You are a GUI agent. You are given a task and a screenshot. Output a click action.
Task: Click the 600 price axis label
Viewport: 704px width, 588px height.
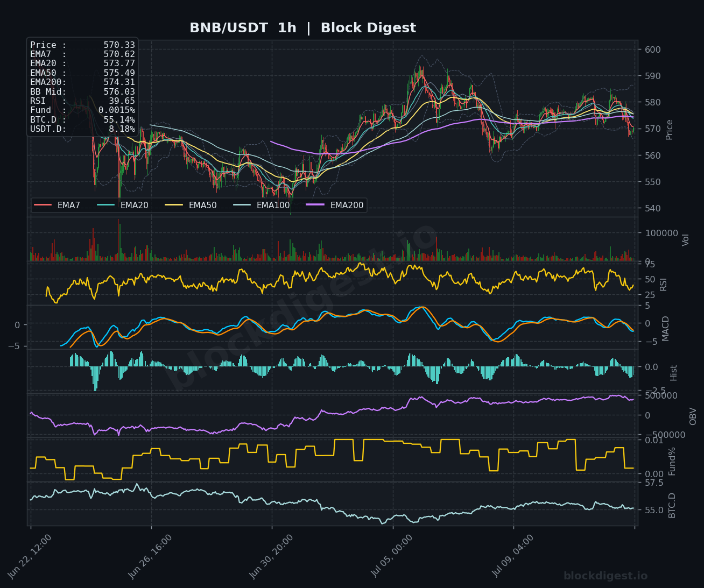(x=652, y=49)
